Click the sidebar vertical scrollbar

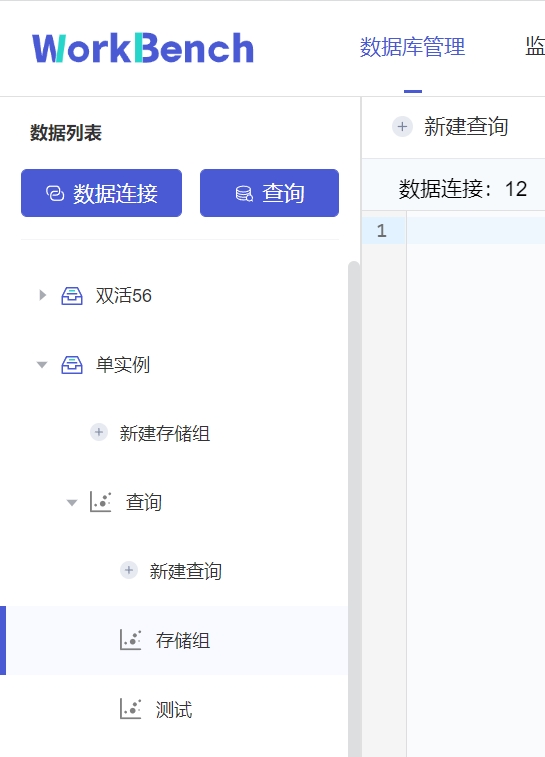354,509
